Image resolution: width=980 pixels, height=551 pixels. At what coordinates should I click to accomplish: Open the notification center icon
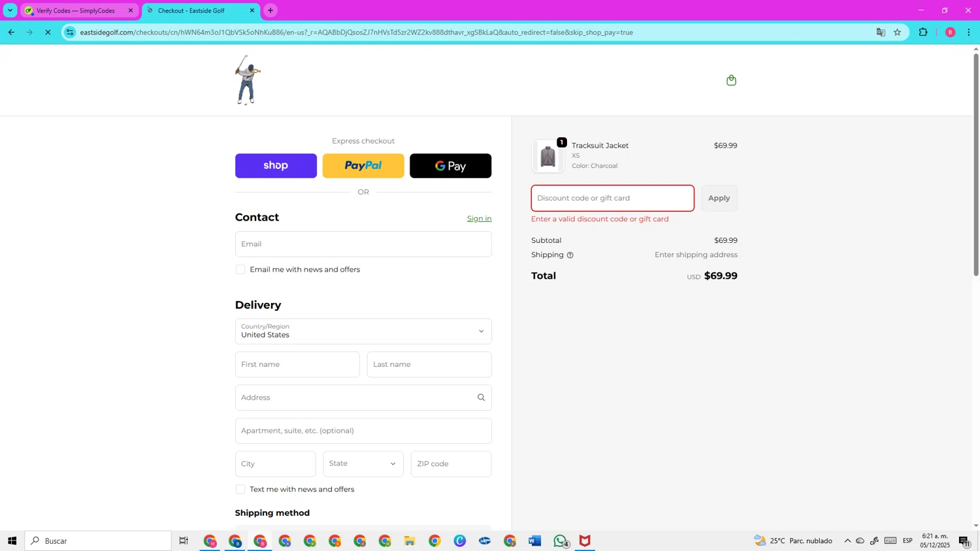point(964,541)
